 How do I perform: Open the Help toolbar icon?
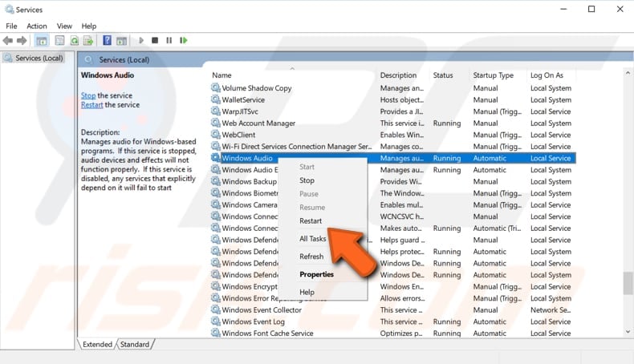pyautogui.click(x=107, y=40)
